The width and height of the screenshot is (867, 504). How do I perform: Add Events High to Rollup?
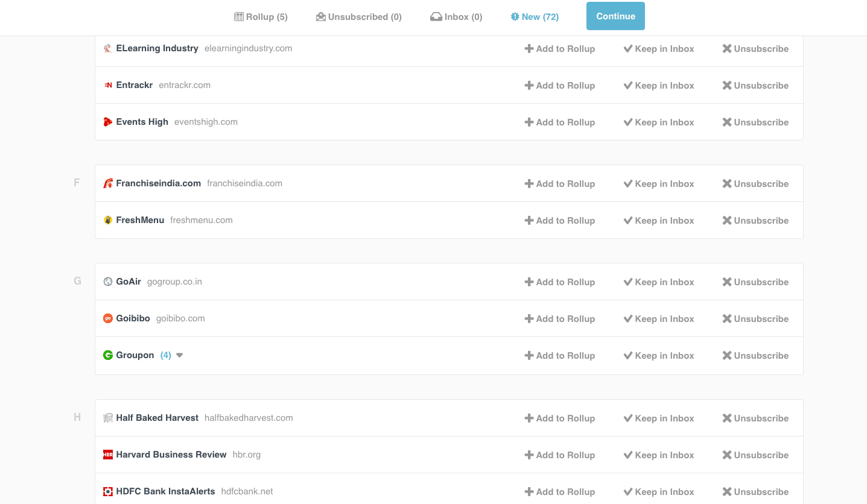pyautogui.click(x=560, y=122)
